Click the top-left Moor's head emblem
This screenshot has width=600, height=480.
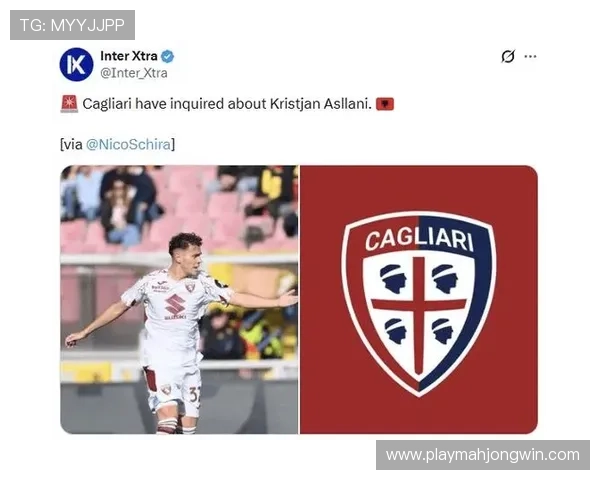[x=393, y=279]
